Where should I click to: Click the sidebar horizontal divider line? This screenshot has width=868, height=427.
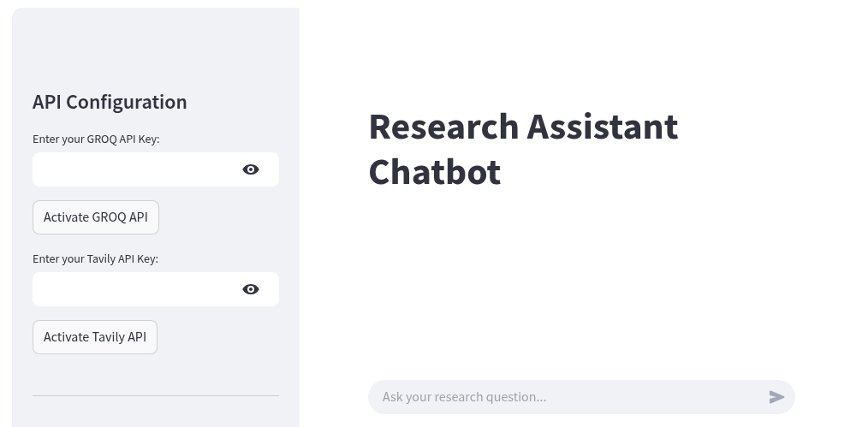(156, 395)
